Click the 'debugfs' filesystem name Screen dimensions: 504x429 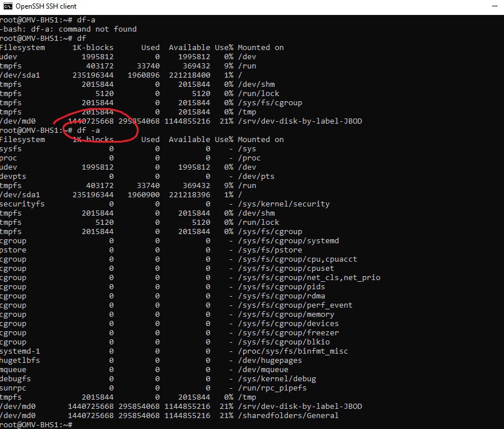(x=16, y=379)
